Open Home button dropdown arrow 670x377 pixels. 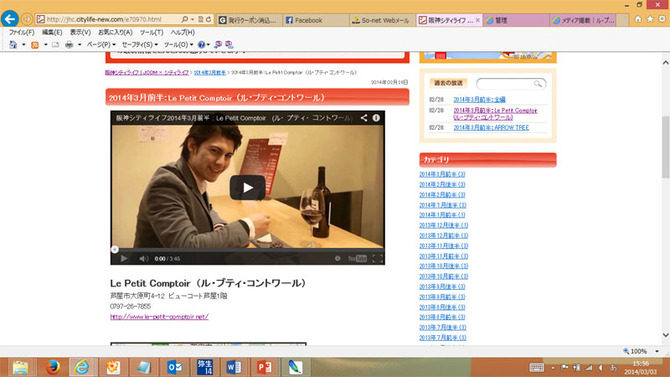coord(24,44)
